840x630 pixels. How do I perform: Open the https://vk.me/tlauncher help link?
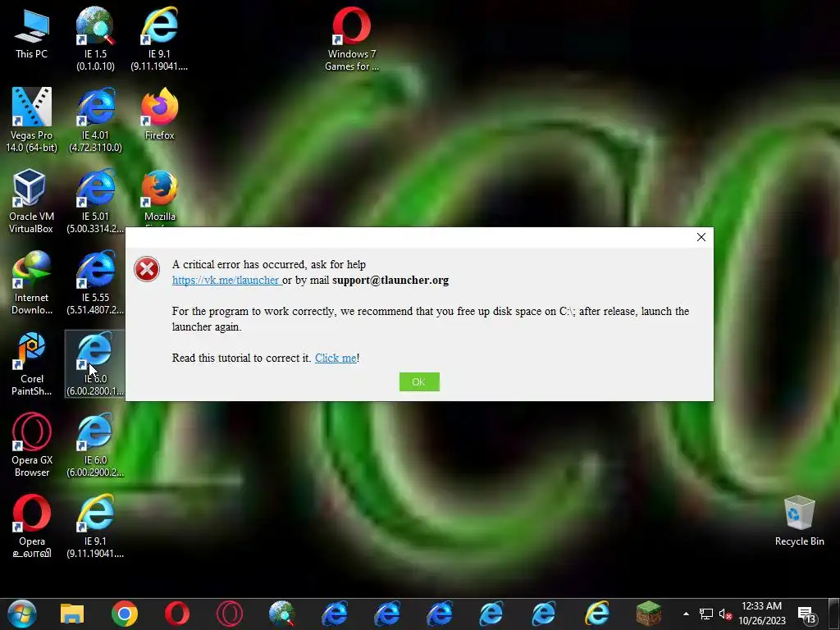(226, 281)
